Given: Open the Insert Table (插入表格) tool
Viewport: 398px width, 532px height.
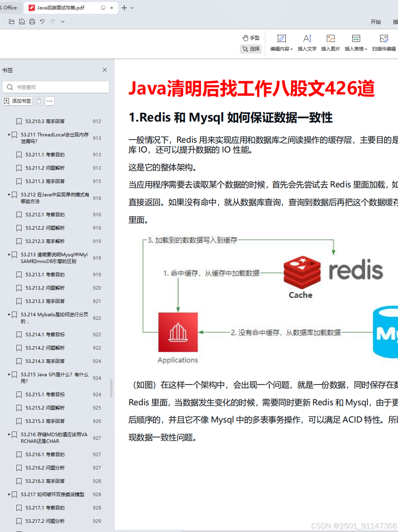Looking at the screenshot, I should [x=356, y=43].
